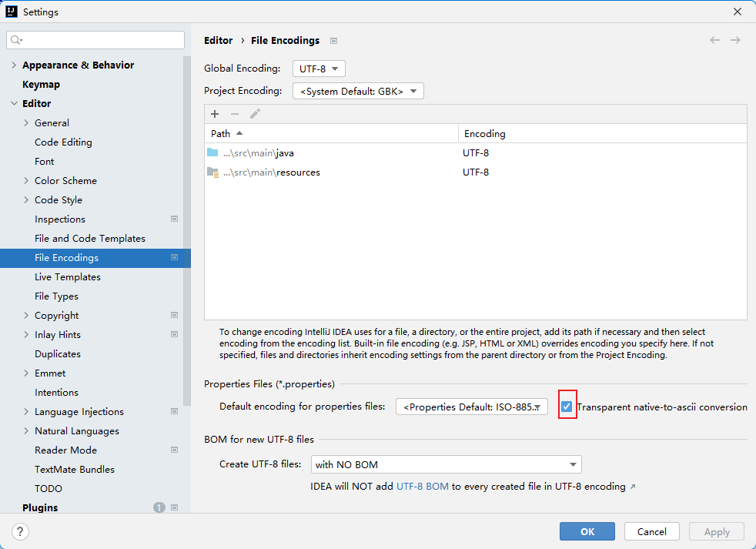Open TextMate Bundles settings
Image resolution: width=756 pixels, height=549 pixels.
pyautogui.click(x=74, y=470)
